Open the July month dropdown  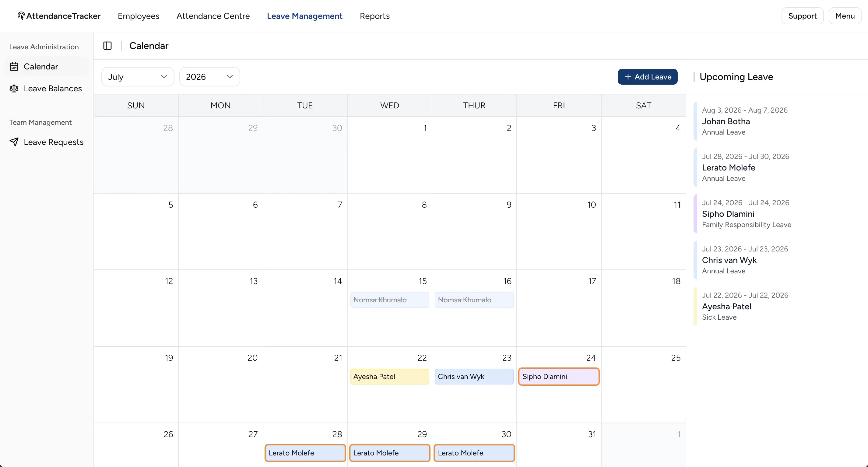click(138, 77)
